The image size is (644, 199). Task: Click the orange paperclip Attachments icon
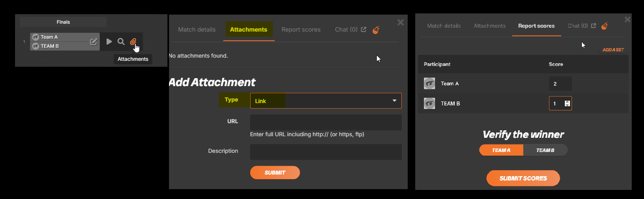tap(133, 41)
